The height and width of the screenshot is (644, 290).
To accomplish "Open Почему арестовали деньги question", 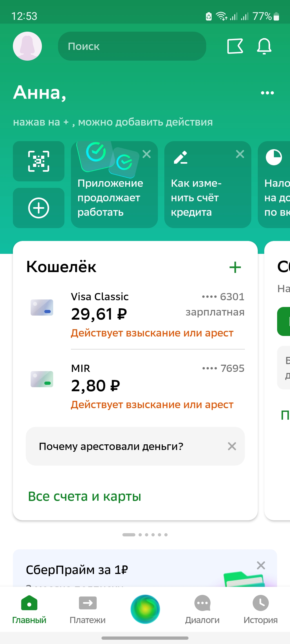I will [111, 446].
